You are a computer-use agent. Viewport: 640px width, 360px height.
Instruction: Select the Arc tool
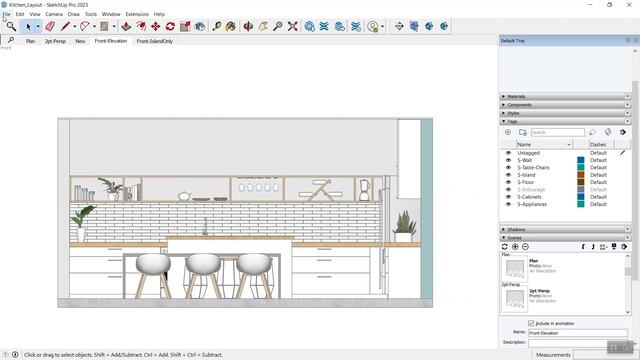click(84, 27)
